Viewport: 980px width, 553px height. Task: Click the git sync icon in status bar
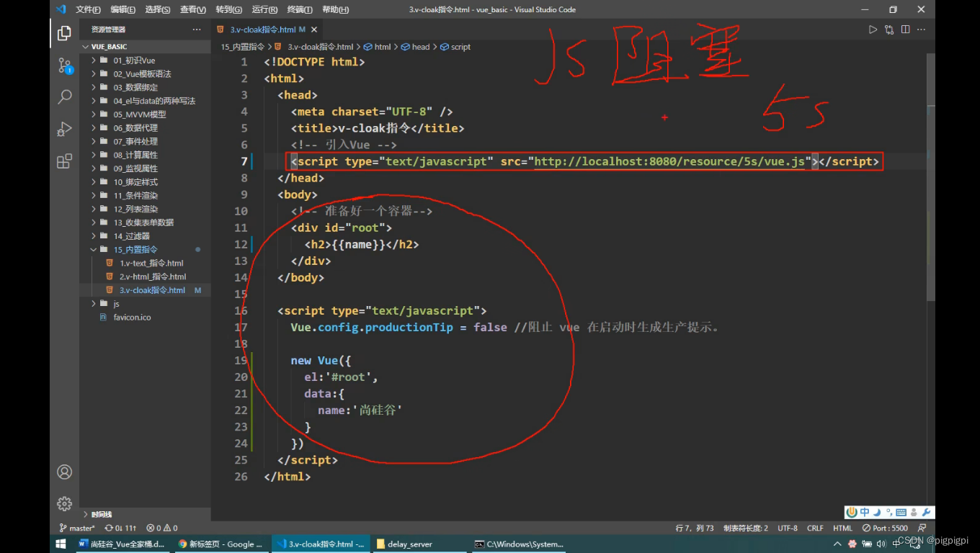120,528
